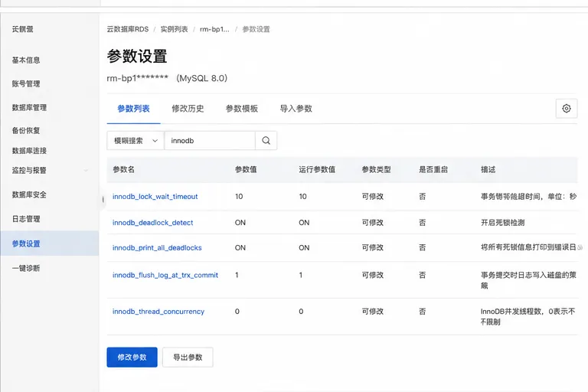This screenshot has height=392, width=588.
Task: Click 可修改 in the innodb_lock_wait_timeout row
Action: pos(372,197)
